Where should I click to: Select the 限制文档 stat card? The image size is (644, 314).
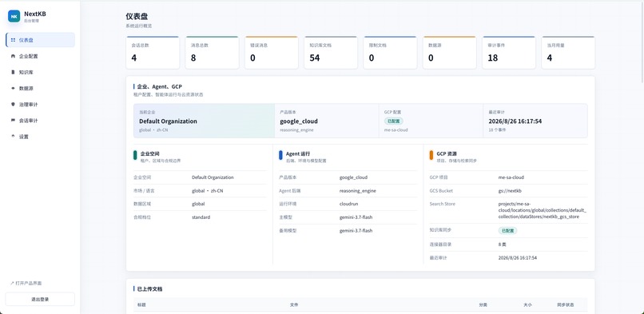pos(390,53)
